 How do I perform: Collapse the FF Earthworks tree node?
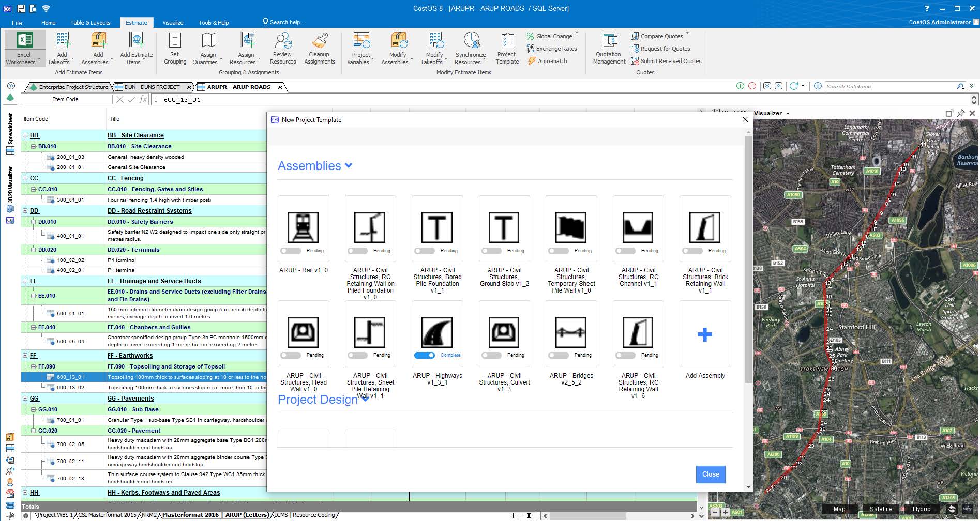tap(25, 356)
